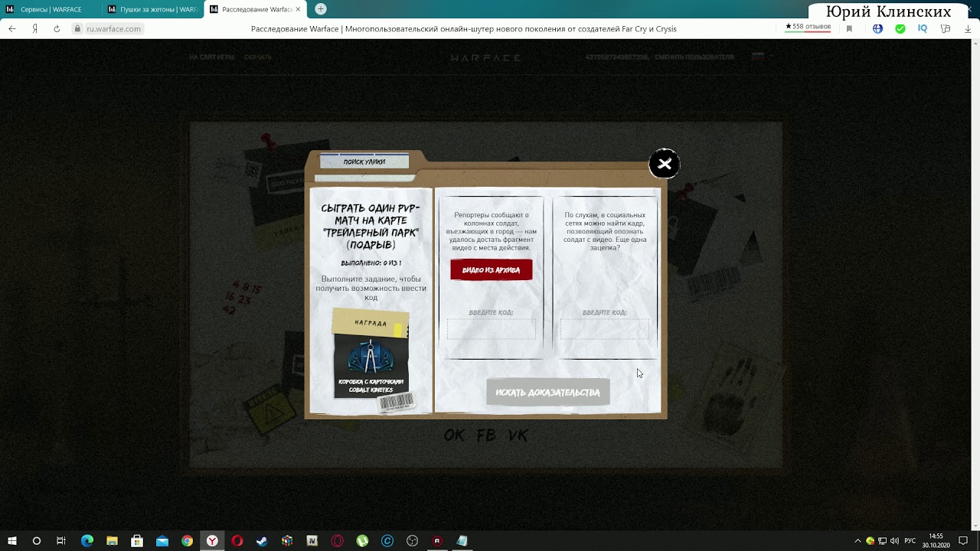Focus the code input under reporters note
This screenshot has width=980, height=551.
492,329
